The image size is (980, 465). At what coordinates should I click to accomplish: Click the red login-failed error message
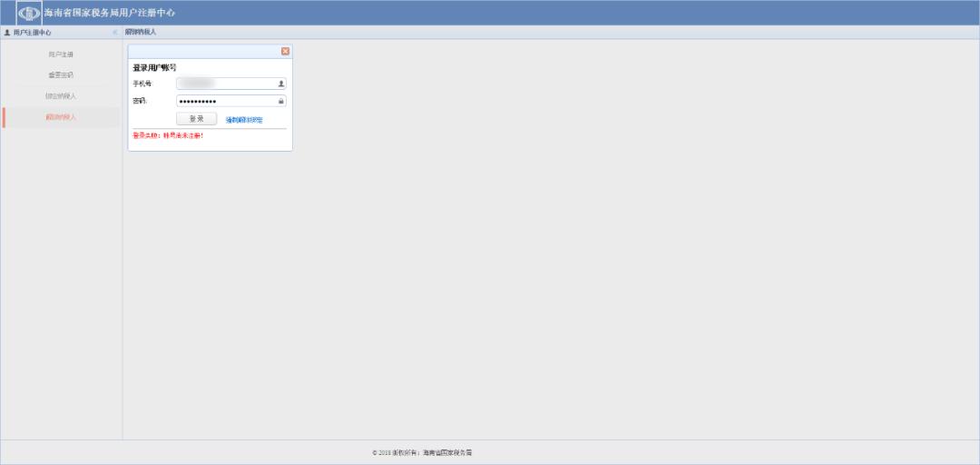tap(168, 136)
